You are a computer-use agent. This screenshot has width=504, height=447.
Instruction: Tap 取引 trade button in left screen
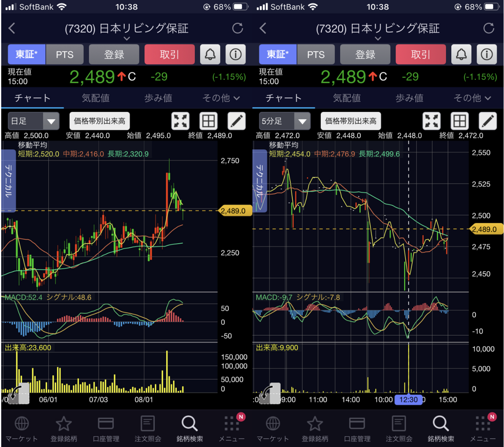169,54
